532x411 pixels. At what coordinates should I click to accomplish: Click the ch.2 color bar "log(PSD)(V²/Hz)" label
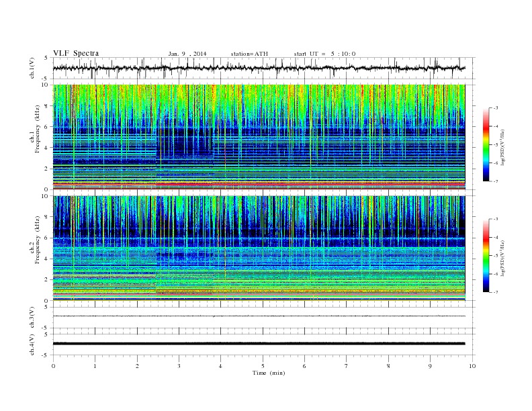click(x=503, y=259)
